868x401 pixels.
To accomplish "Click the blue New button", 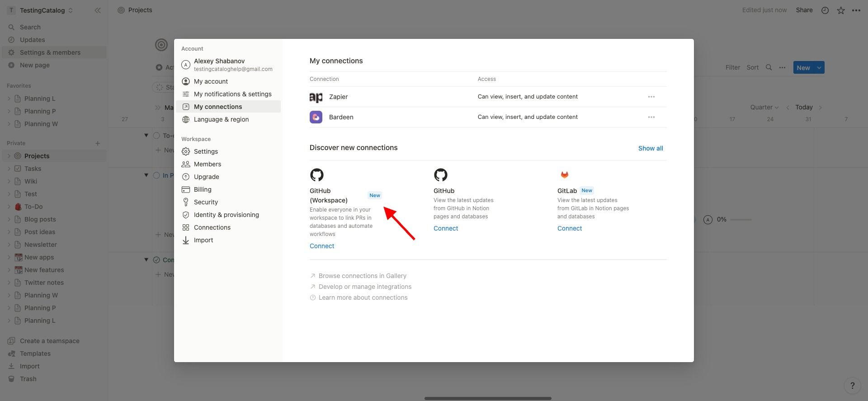I will 803,68.
